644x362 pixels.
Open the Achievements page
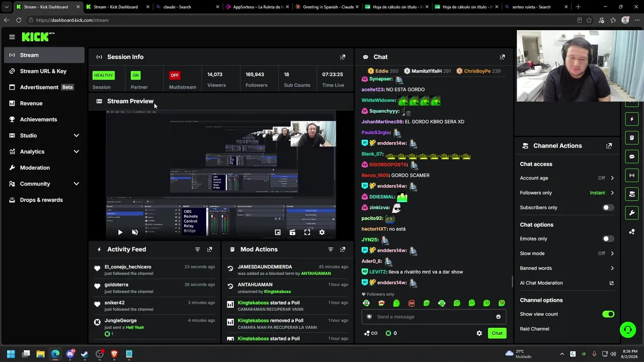tap(44, 119)
